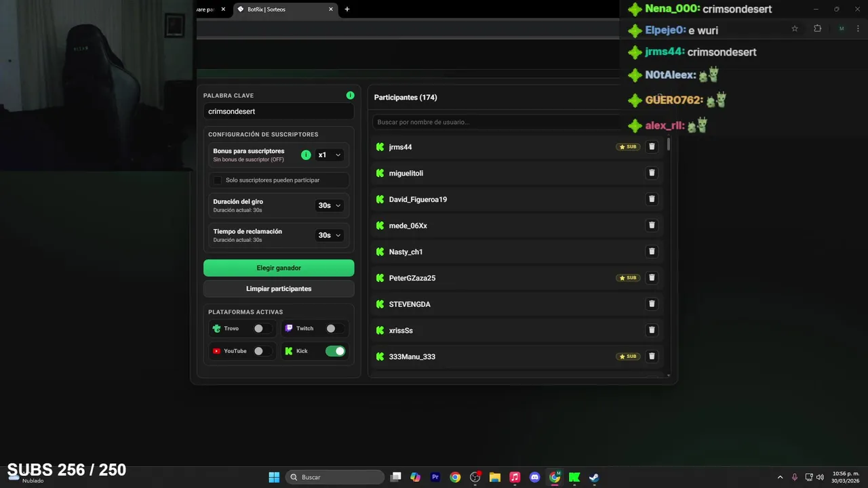Click the Elegir ganador button

pos(279,268)
